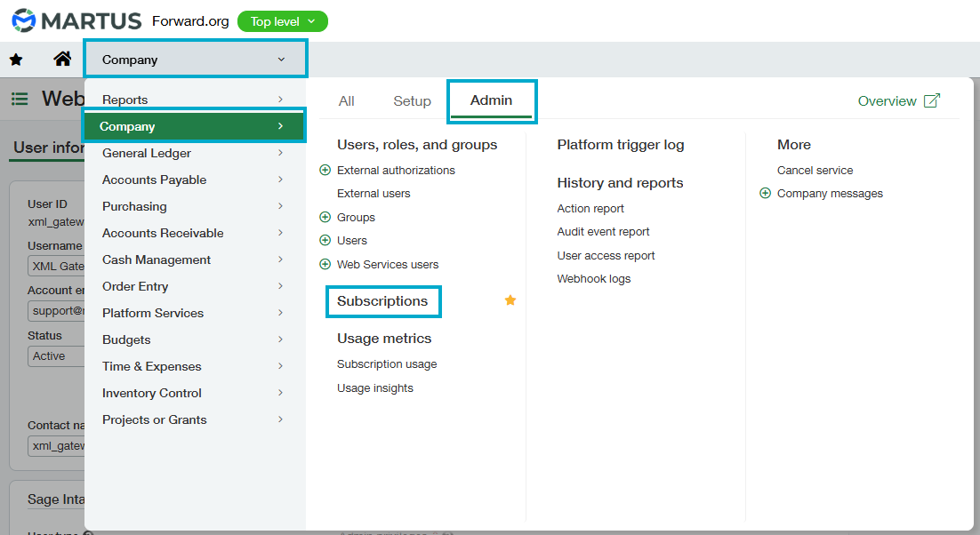The width and height of the screenshot is (980, 535).
Task: Open Usage insights link
Action: [x=375, y=387]
